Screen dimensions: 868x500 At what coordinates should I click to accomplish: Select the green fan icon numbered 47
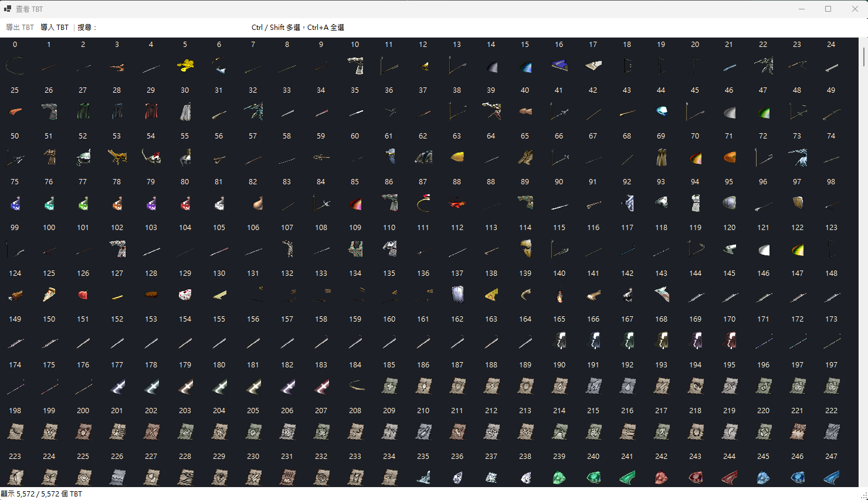tap(764, 112)
